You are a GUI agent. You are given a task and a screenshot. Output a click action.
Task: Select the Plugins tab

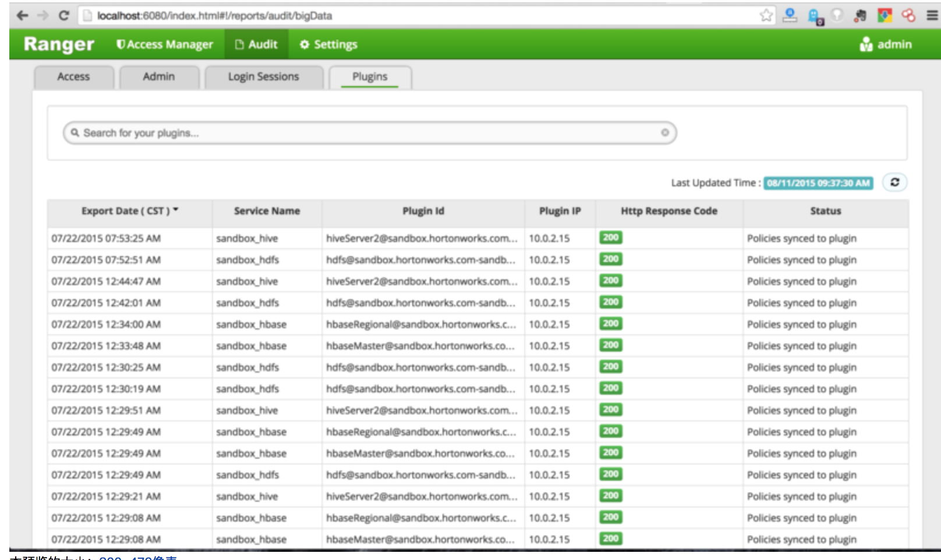[x=370, y=77]
